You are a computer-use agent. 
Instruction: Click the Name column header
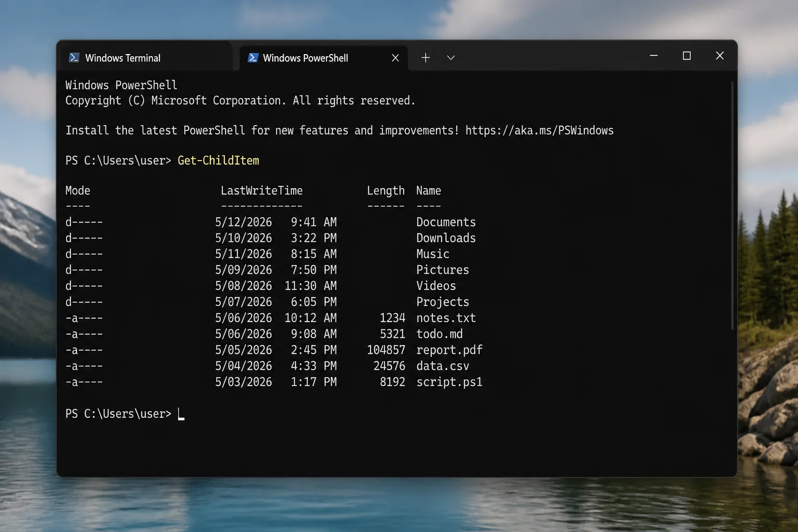click(x=429, y=191)
